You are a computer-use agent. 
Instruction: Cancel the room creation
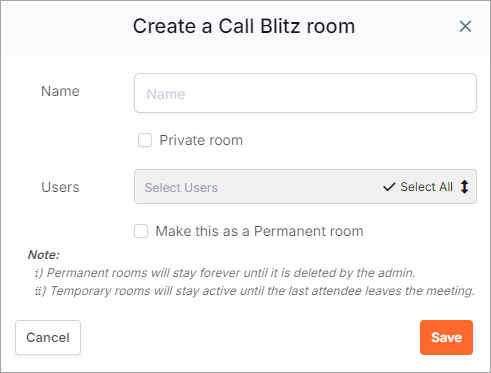coord(48,337)
